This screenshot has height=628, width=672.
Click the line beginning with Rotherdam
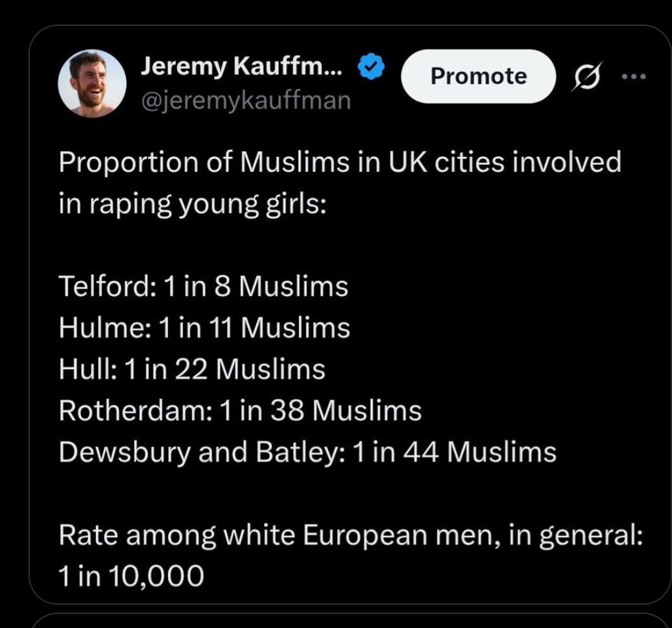tap(240, 410)
